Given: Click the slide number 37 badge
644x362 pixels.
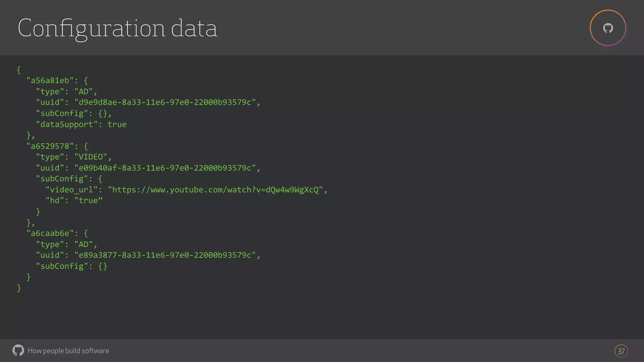Looking at the screenshot, I should click(x=621, y=351).
